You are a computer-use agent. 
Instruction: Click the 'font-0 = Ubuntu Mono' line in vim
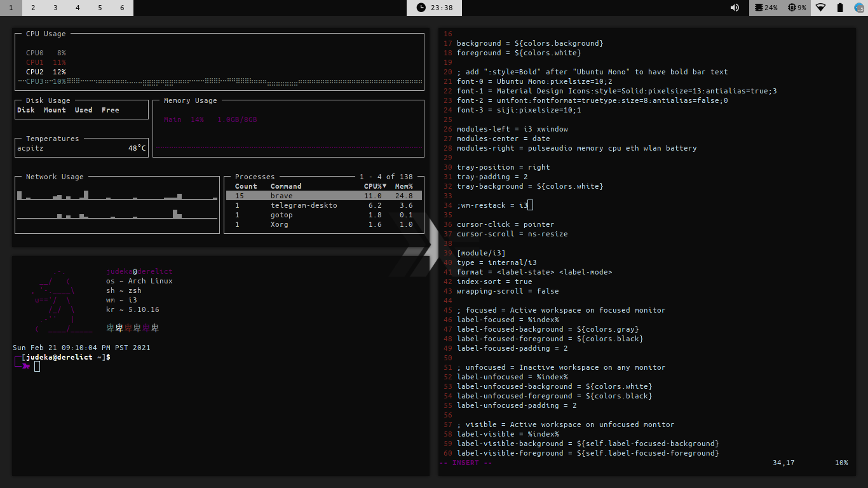click(x=534, y=81)
